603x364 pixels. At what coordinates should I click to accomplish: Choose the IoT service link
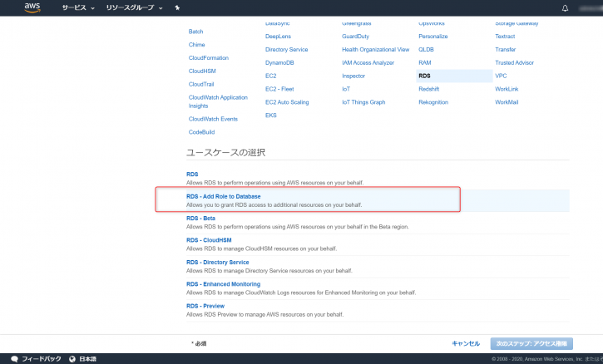(x=346, y=89)
